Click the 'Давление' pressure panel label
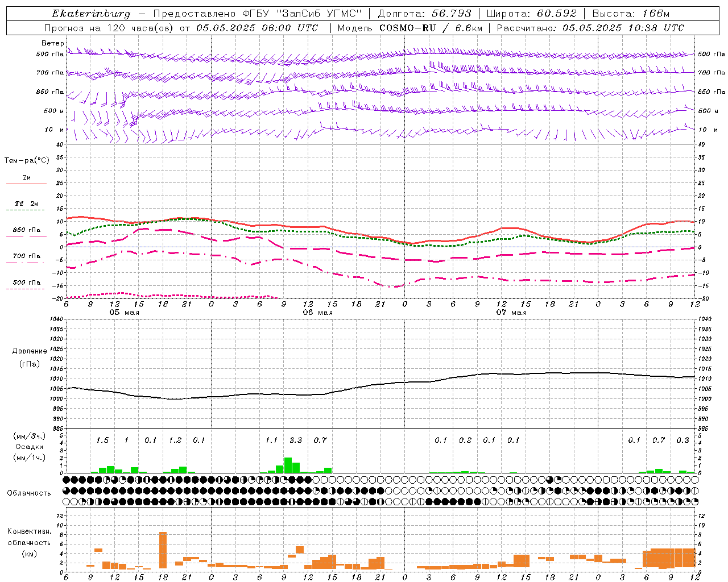The image size is (728, 582). click(x=30, y=351)
